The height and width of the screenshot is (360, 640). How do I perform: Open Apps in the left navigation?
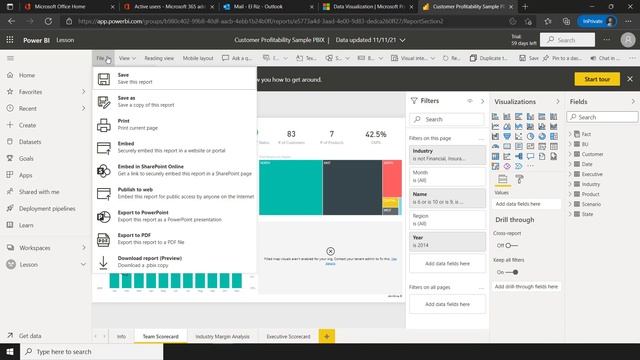click(25, 175)
